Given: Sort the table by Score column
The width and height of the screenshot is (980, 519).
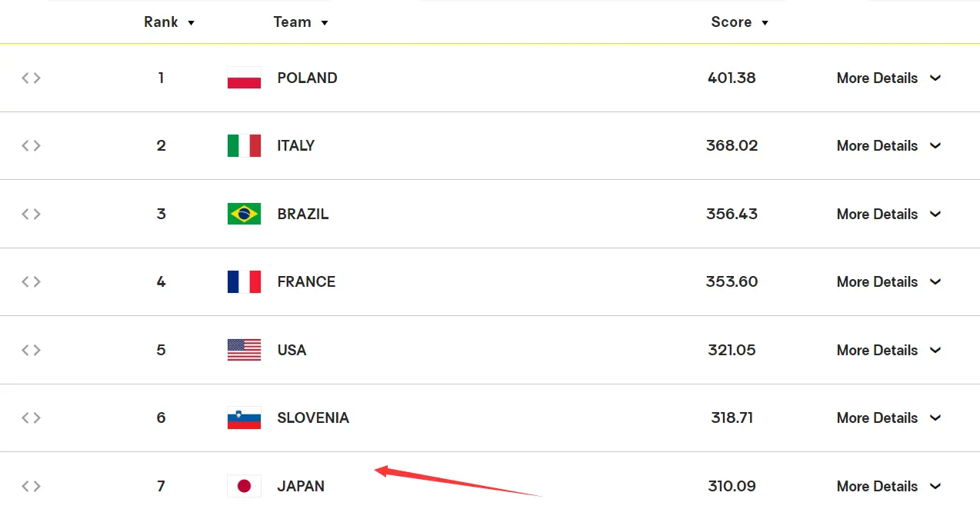Looking at the screenshot, I should 739,22.
